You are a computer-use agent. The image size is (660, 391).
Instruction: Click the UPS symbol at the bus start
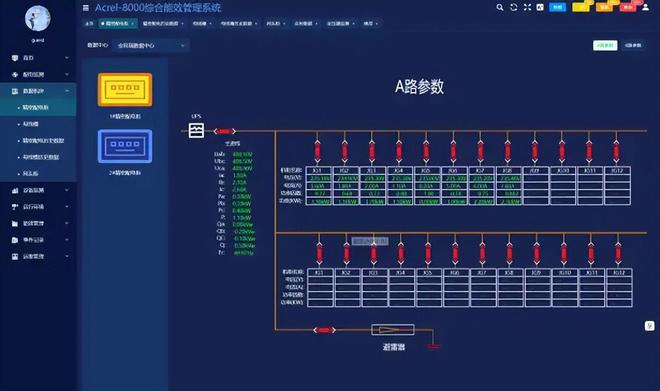pyautogui.click(x=196, y=130)
